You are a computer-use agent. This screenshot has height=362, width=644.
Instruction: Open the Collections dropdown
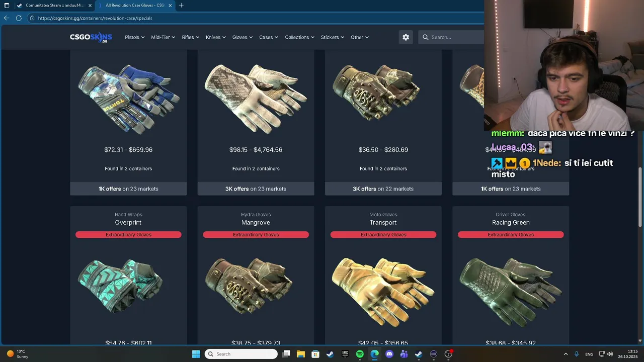point(300,37)
